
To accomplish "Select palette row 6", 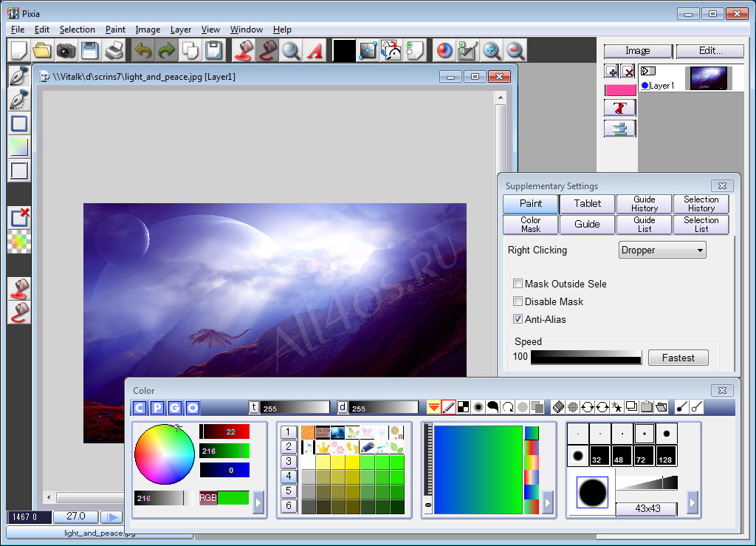I will click(x=289, y=505).
